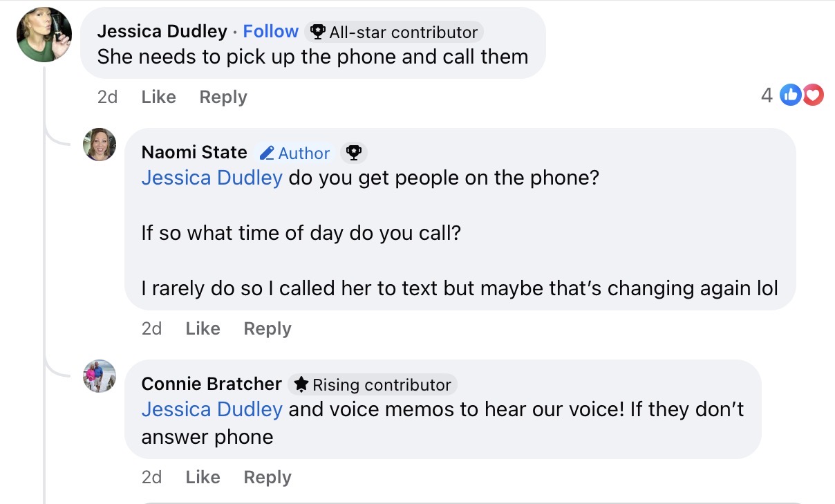Open Jessica Dudley mention in Connie's reply
This screenshot has height=504, width=835.
click(x=212, y=409)
